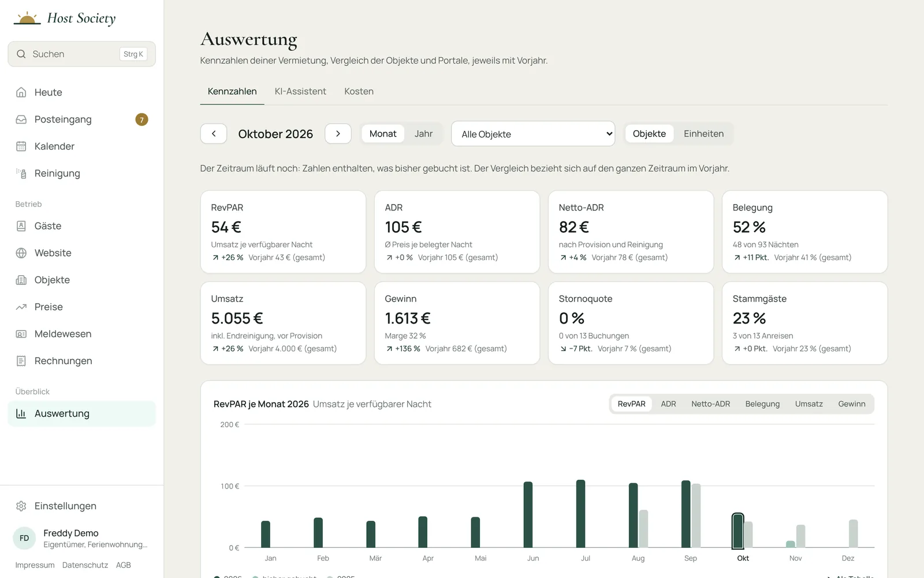Go to the previous month
Image resolution: width=924 pixels, height=578 pixels.
coord(214,134)
